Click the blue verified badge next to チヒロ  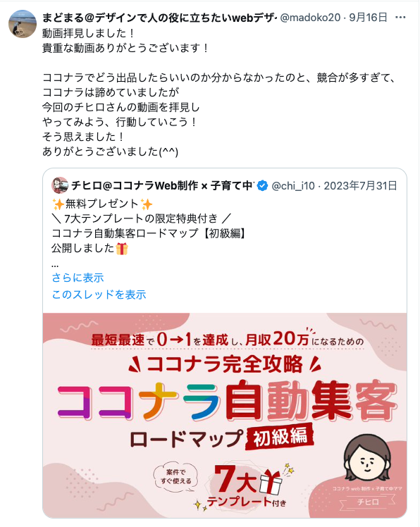click(x=262, y=185)
